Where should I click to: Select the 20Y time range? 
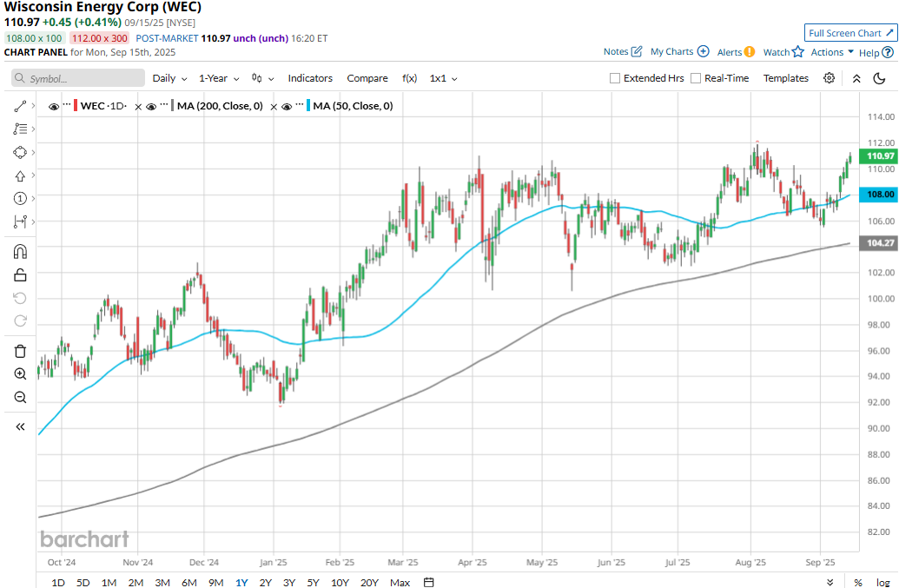[369, 582]
